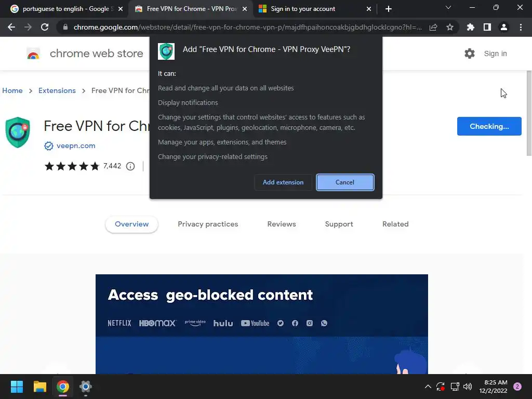Open the volume speaker icon

(468, 387)
